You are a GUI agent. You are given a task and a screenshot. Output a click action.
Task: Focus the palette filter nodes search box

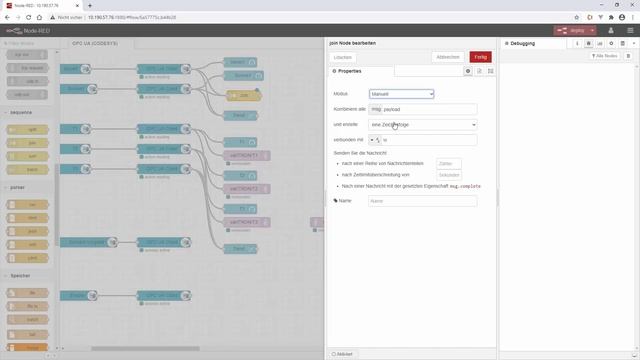coord(29,43)
